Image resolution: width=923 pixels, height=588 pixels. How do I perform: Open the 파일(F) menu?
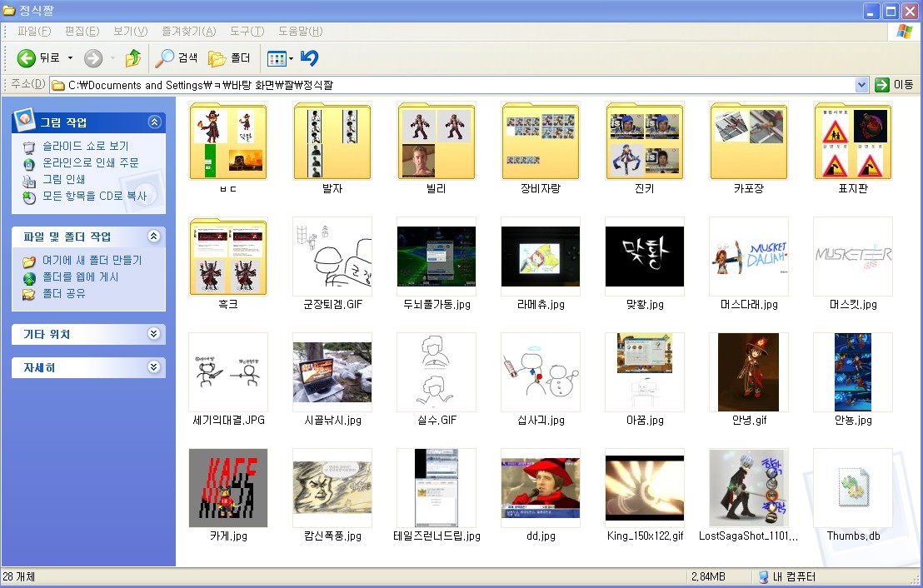[34, 31]
